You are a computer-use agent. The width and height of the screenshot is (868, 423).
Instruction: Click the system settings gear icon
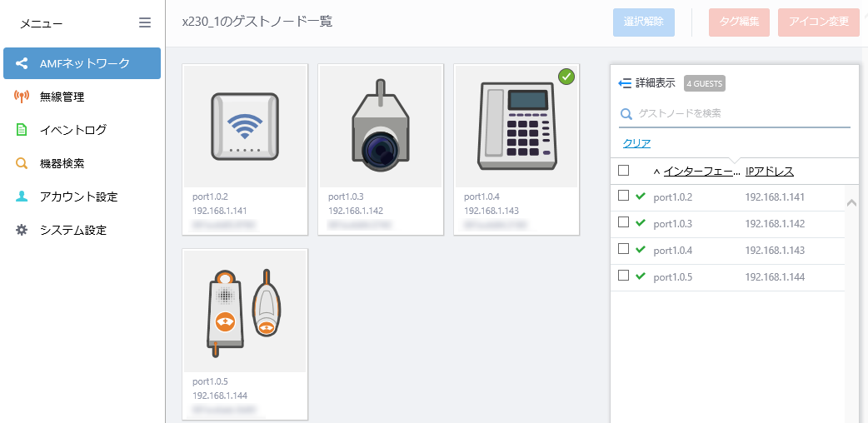(x=22, y=230)
